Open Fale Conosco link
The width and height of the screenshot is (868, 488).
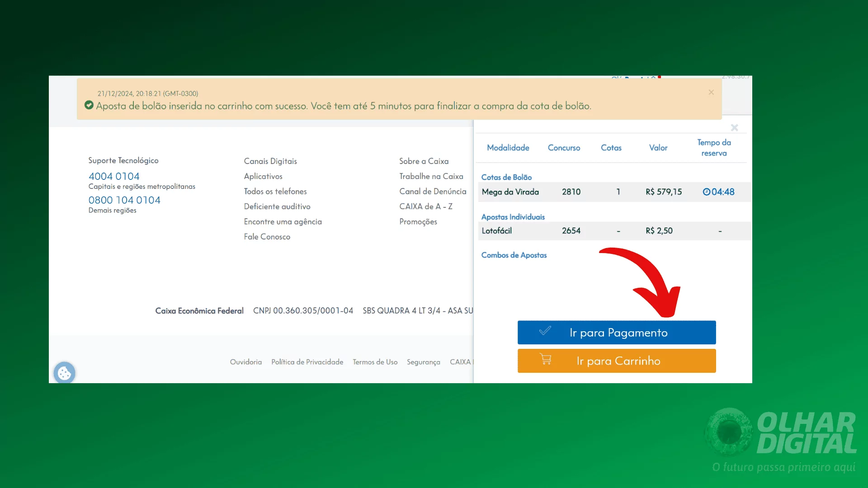pyautogui.click(x=267, y=237)
